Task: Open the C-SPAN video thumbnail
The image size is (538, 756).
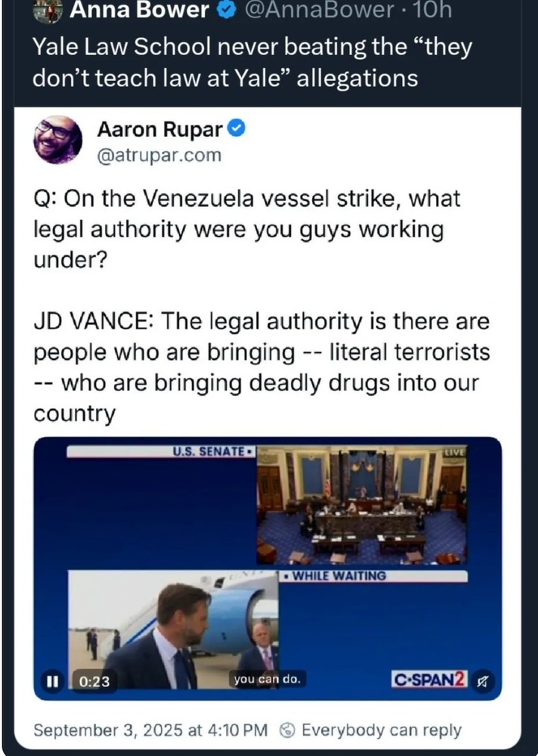Action: (x=267, y=569)
